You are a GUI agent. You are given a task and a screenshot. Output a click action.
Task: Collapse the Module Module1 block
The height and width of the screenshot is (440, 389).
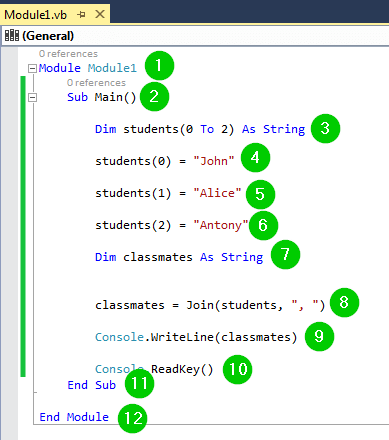(32, 68)
